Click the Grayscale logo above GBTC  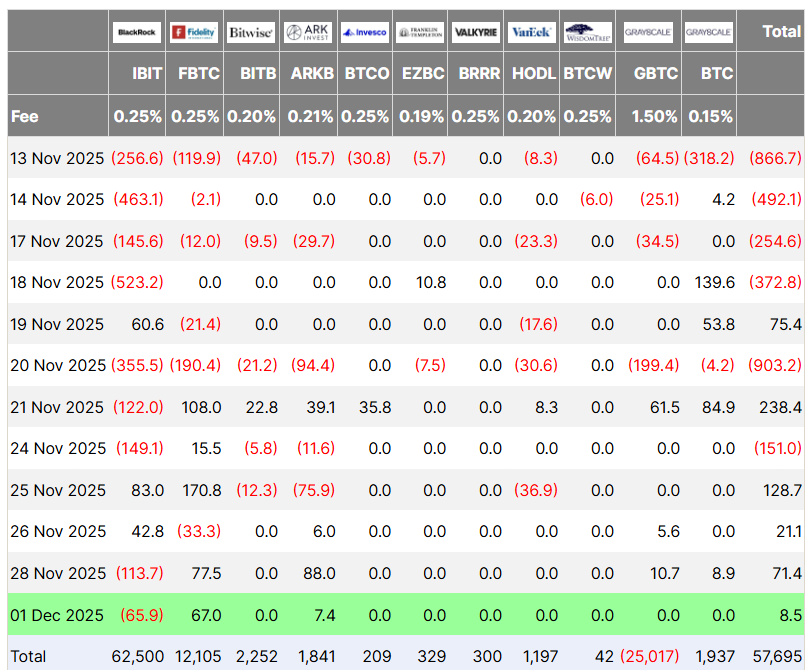click(648, 32)
